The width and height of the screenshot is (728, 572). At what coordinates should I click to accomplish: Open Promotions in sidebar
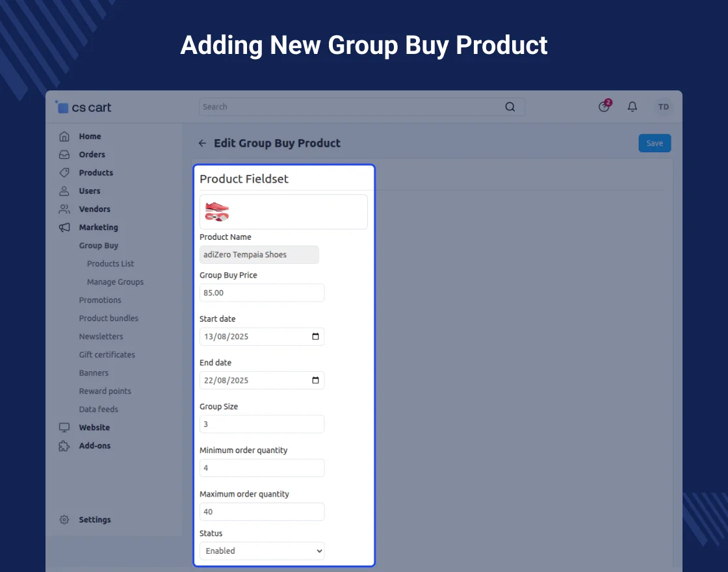[100, 300]
